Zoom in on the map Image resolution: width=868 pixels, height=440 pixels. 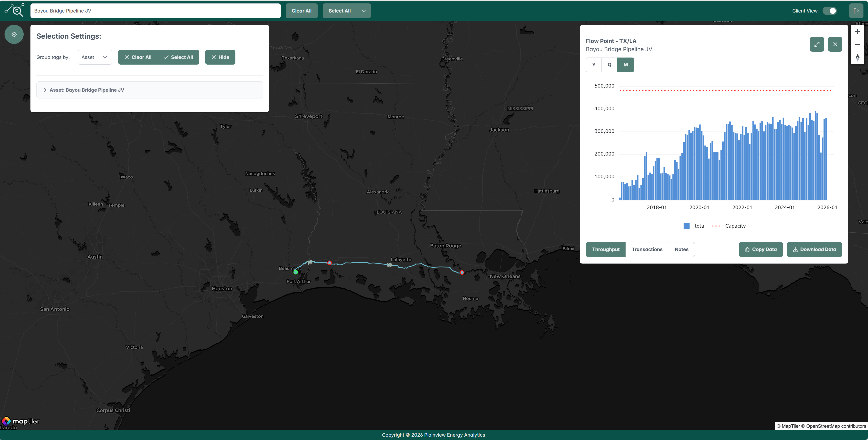coord(857,31)
